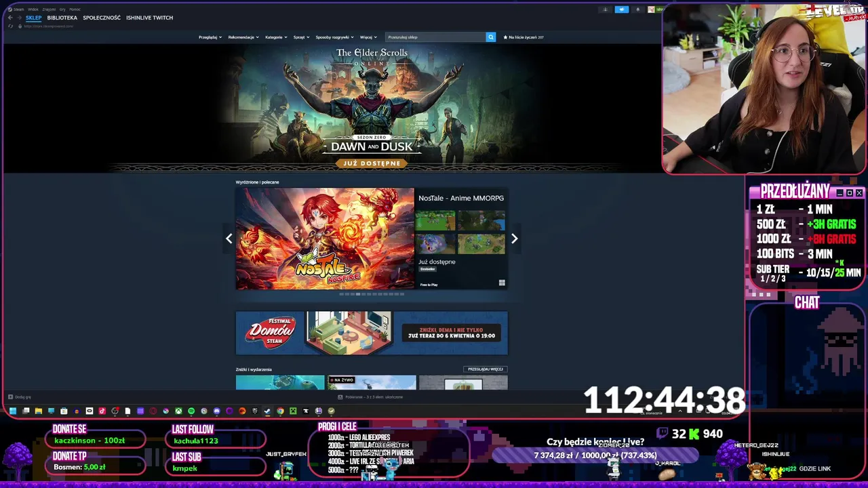Expand the Sposoby rozgrywki dropdown
Screen dimensions: 868x488
[x=334, y=37]
